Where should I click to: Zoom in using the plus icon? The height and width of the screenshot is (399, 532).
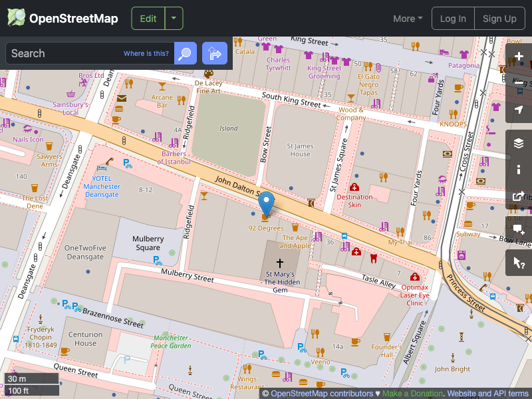click(518, 57)
